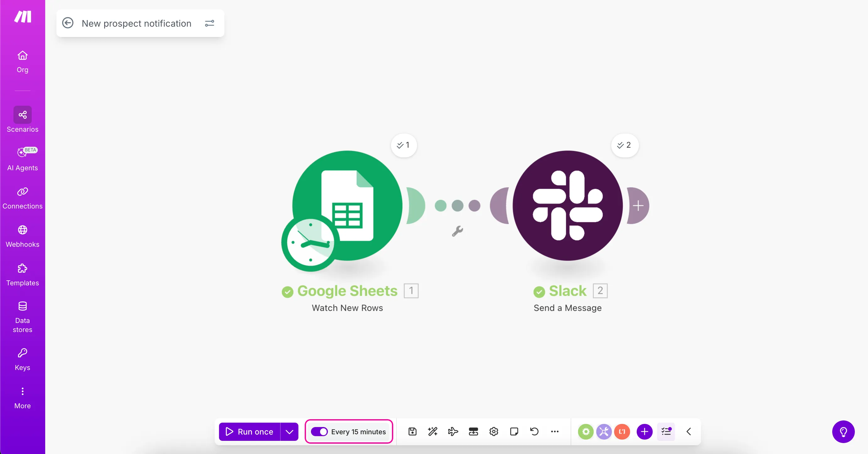Open the checklist log panel icon

666,431
